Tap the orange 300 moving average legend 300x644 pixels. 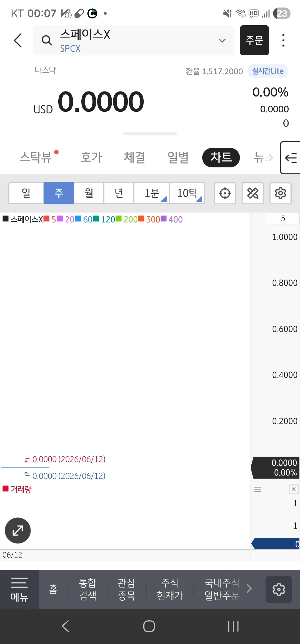(149, 219)
